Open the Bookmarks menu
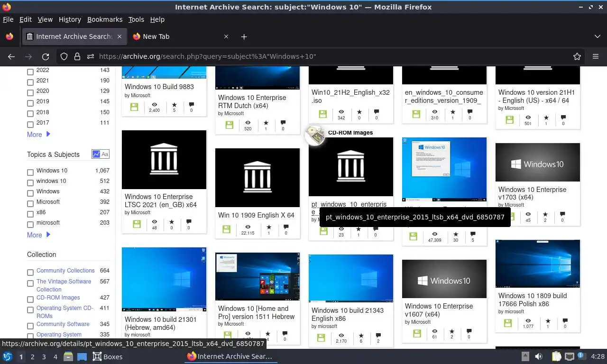607x364 pixels. coord(105,19)
